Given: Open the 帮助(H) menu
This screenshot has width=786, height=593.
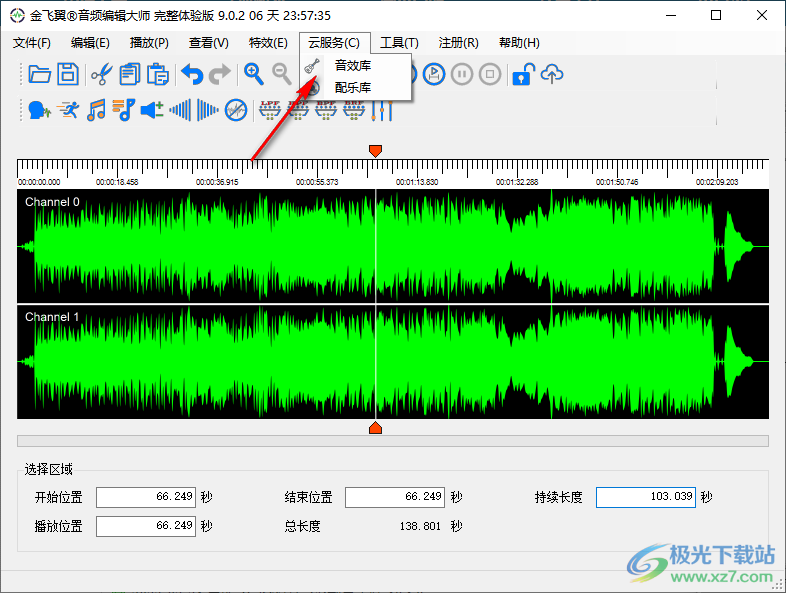Looking at the screenshot, I should click(x=519, y=43).
